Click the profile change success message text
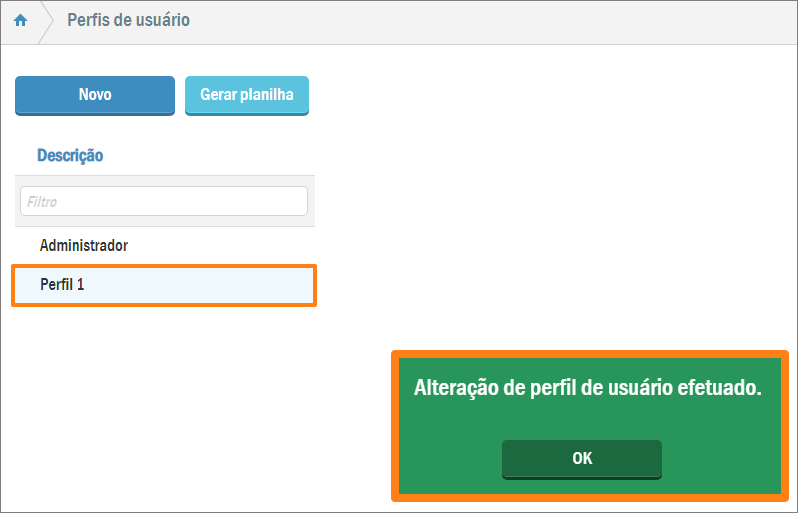The width and height of the screenshot is (798, 513). (588, 389)
